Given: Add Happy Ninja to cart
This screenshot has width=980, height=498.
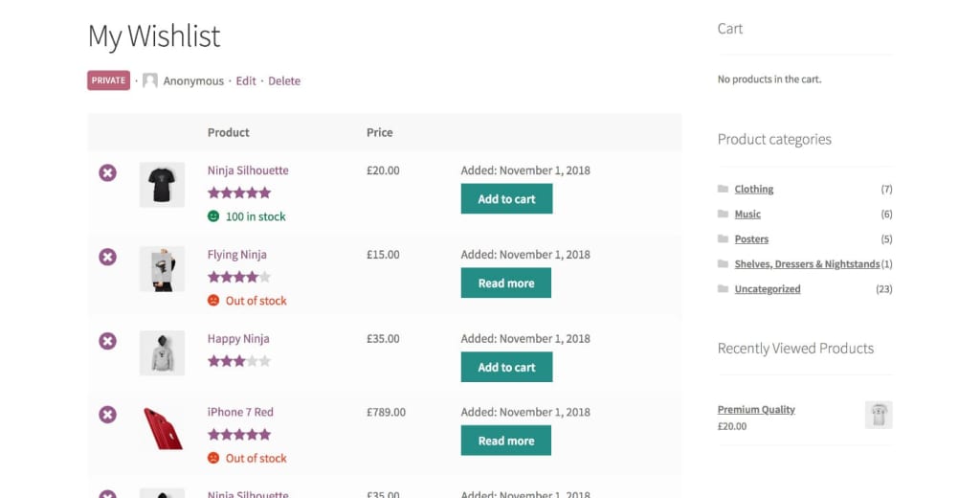Looking at the screenshot, I should (507, 367).
